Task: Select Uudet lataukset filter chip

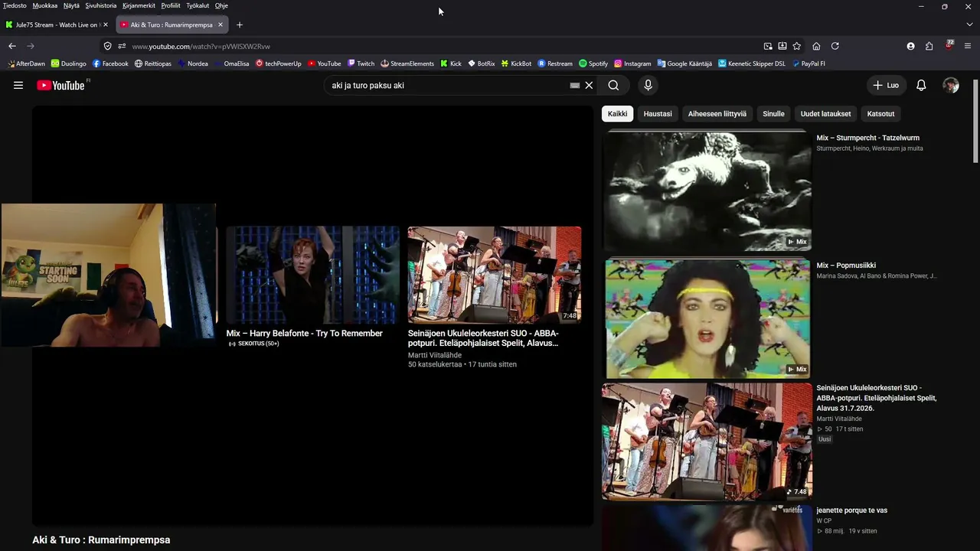Action: 825,114
